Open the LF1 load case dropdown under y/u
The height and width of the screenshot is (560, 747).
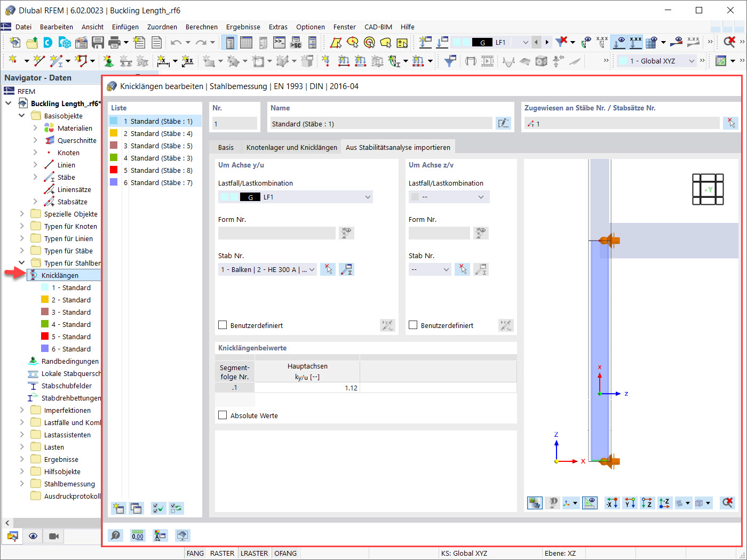coord(295,197)
